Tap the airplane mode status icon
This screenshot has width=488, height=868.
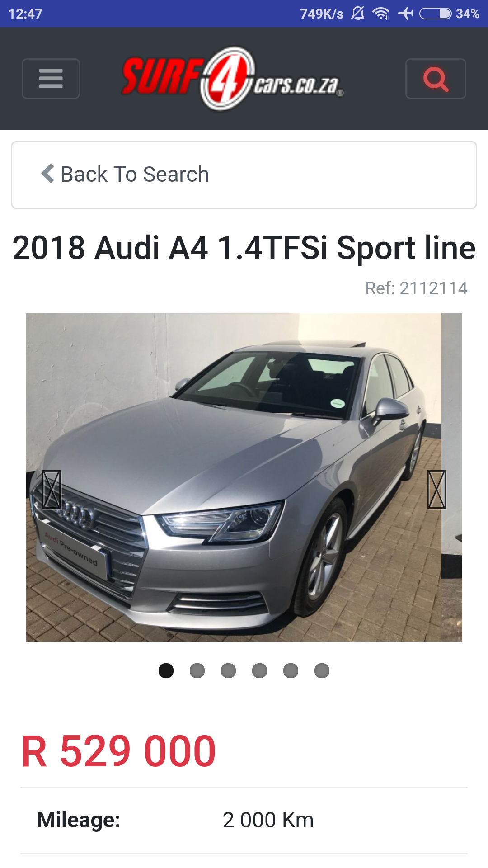coord(405,14)
